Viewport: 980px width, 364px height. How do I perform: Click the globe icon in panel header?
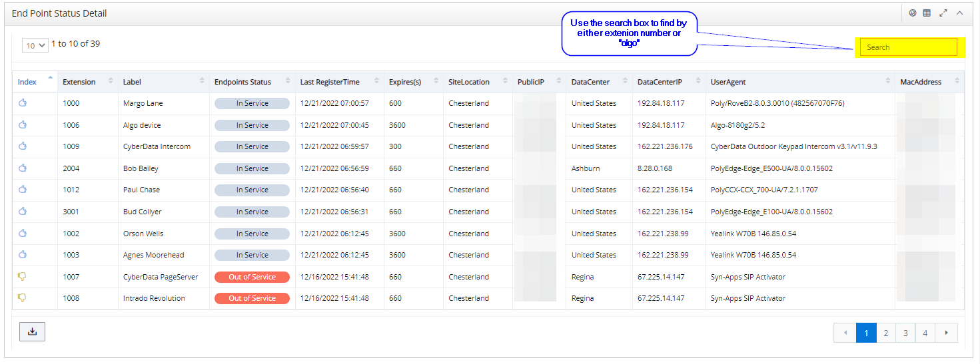coord(913,13)
